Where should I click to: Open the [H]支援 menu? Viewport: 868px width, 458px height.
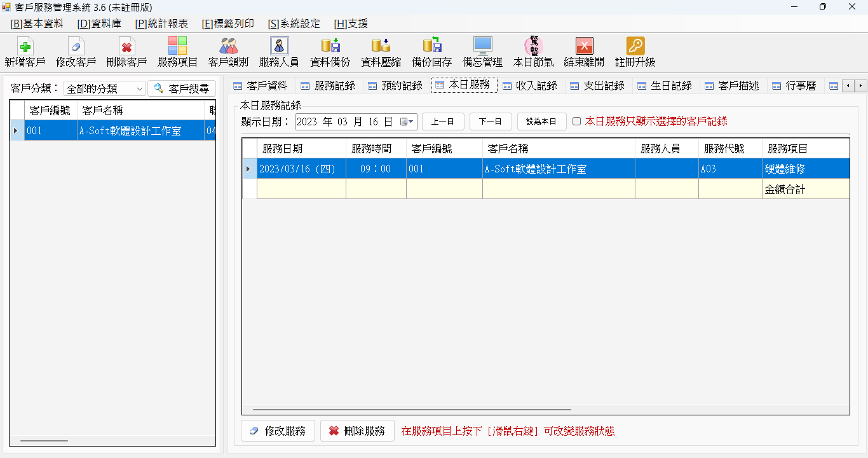coord(351,24)
